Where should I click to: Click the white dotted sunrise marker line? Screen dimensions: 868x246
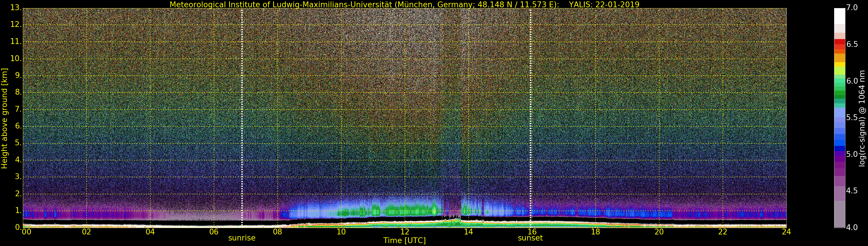pos(242,118)
